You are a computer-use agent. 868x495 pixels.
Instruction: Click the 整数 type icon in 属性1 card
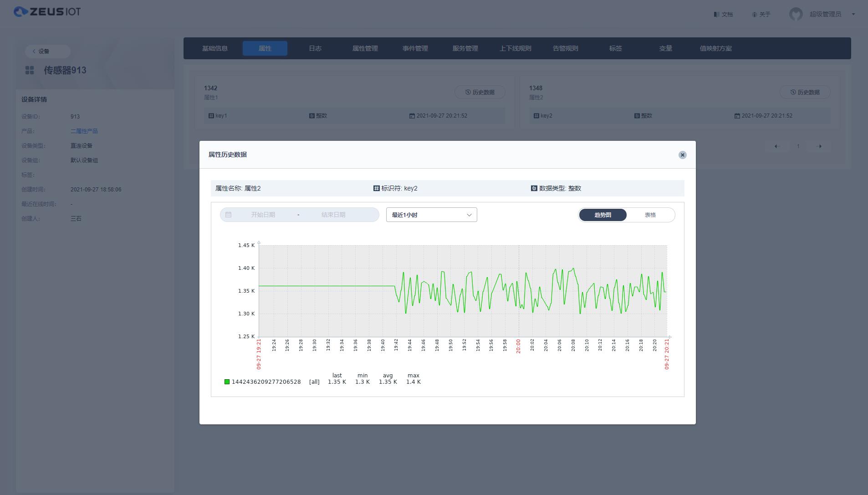(312, 116)
